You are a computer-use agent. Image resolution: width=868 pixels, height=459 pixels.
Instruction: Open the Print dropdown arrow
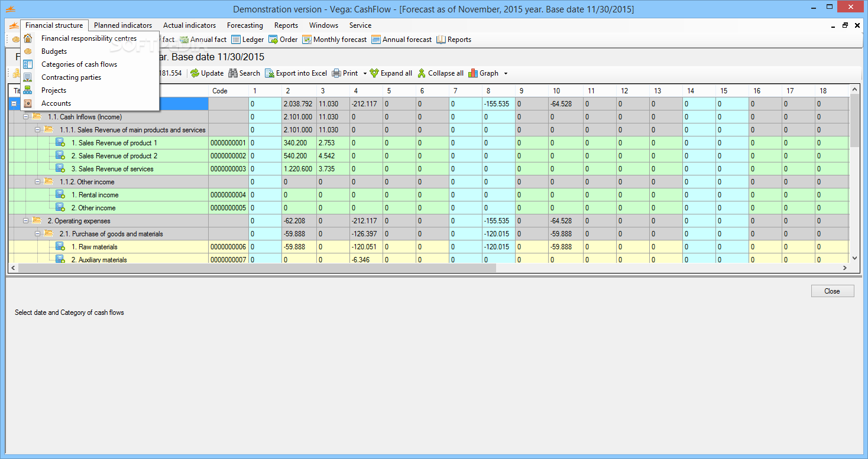365,74
